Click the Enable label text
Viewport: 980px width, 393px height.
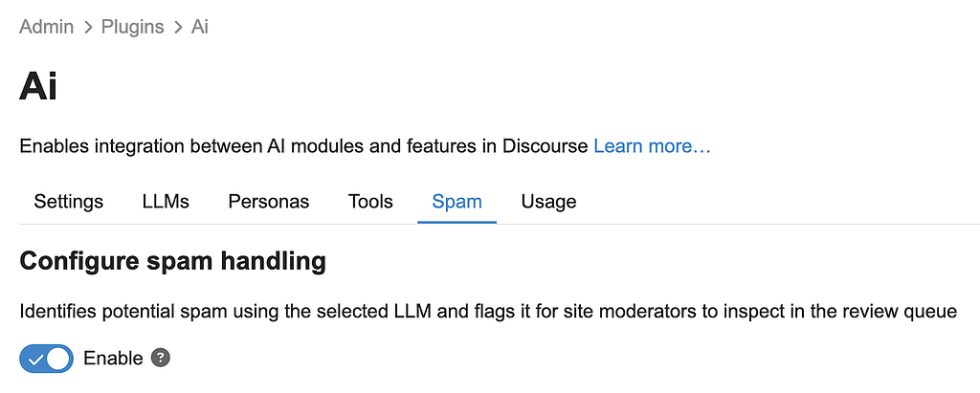113,359
